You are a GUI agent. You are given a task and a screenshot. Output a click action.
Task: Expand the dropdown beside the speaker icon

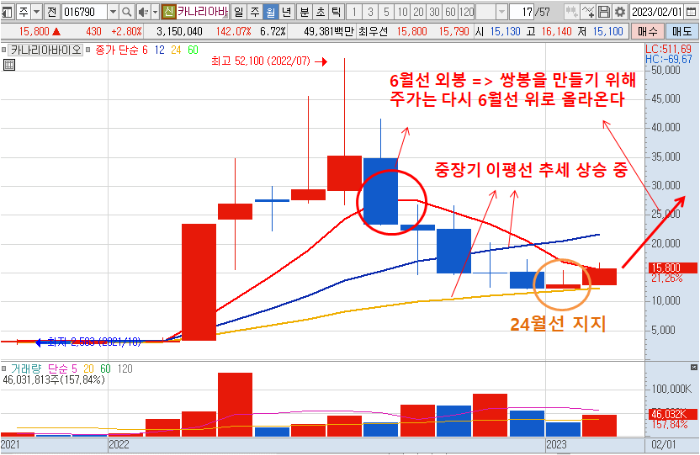click(155, 12)
